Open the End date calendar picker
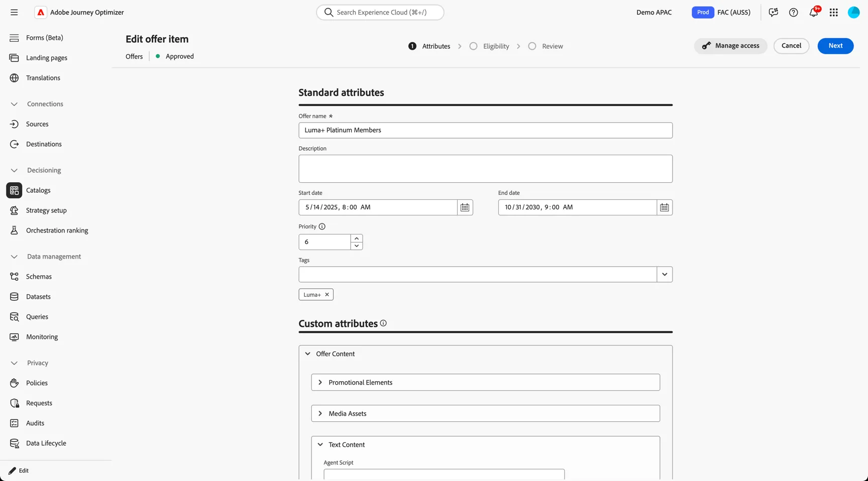Viewport: 868px width, 481px height. point(664,207)
